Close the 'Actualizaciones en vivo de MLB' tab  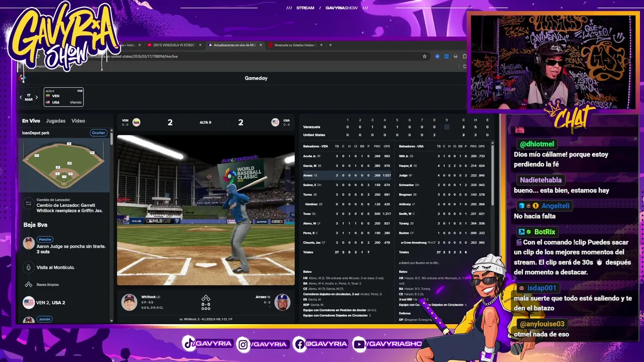261,45
